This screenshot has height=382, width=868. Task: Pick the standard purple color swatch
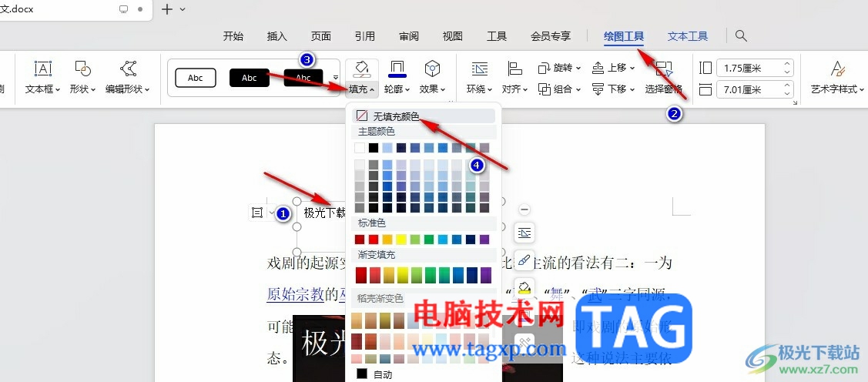click(x=484, y=240)
